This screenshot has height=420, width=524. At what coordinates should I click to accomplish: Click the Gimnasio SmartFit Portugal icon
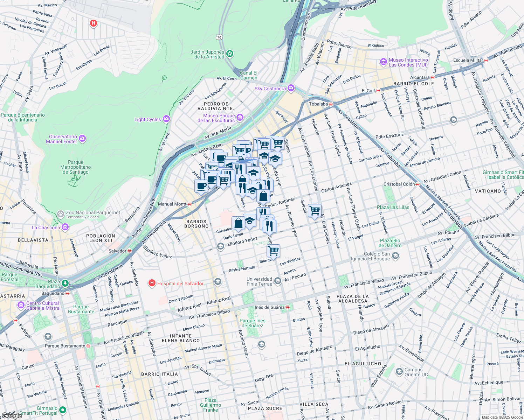pos(63,410)
